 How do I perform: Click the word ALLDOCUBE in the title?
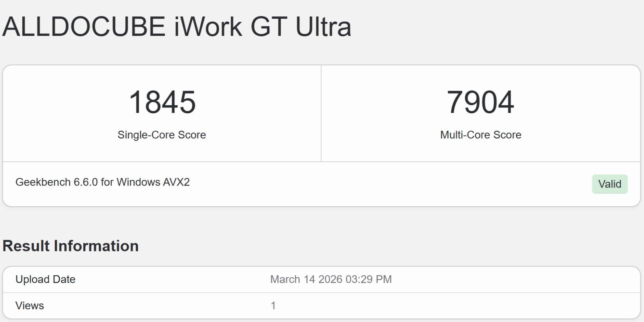coord(84,27)
